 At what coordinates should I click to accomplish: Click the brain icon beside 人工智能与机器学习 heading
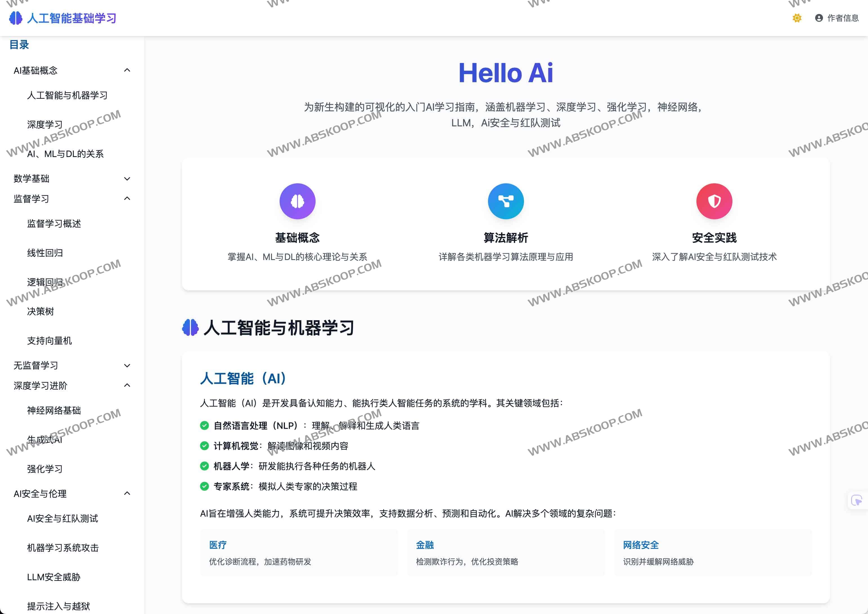coord(190,328)
